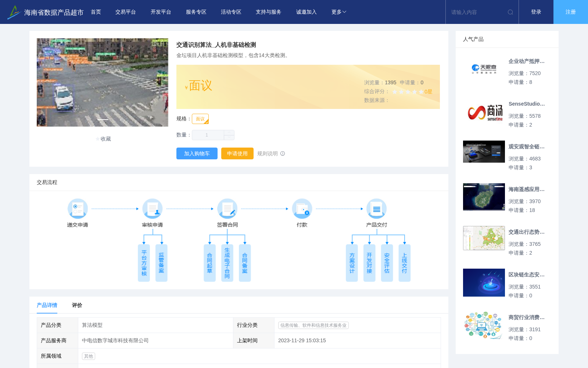Open 诚邀加入 menu item
This screenshot has height=368, width=588.
[306, 12]
